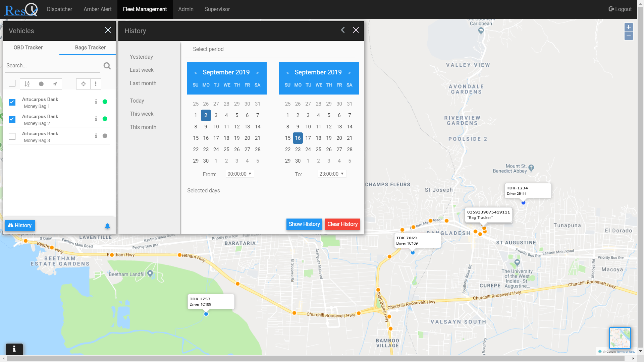
Task: Toggle checkbox for Artocarpus Bank Money Bag 1
Action: point(12,102)
